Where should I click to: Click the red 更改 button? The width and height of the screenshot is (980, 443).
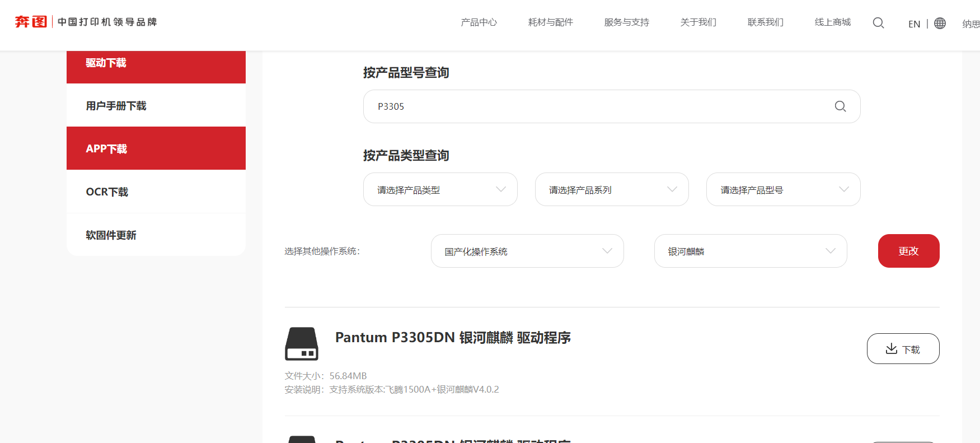(909, 251)
